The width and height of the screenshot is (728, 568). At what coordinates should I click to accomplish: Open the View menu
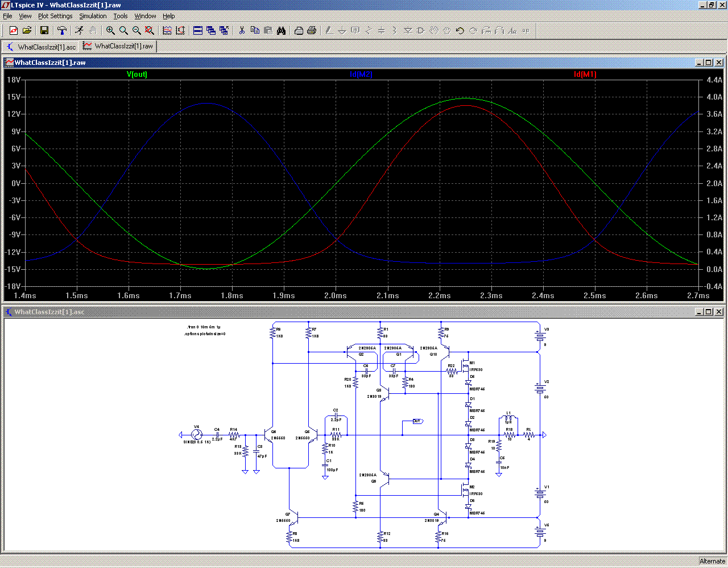(x=25, y=16)
